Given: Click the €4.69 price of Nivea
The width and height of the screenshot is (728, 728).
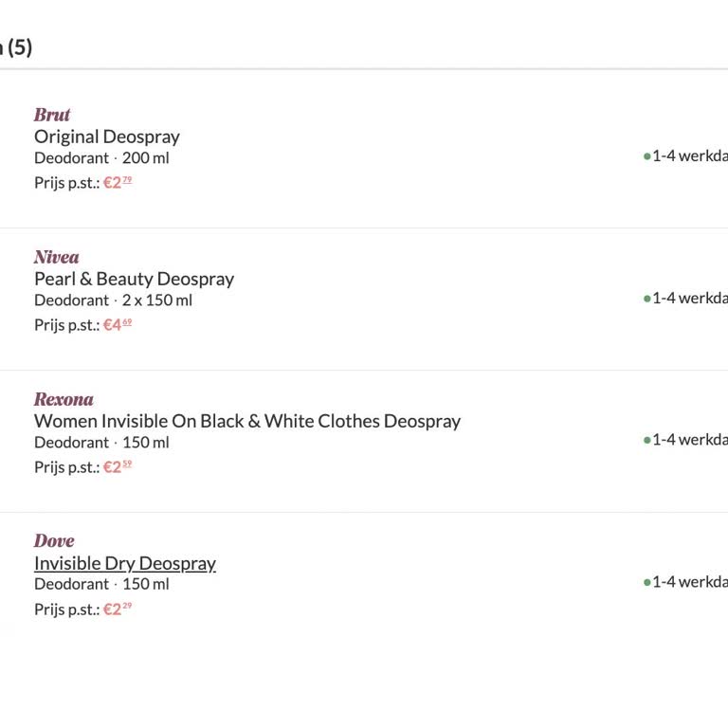Looking at the screenshot, I should pos(117,325).
